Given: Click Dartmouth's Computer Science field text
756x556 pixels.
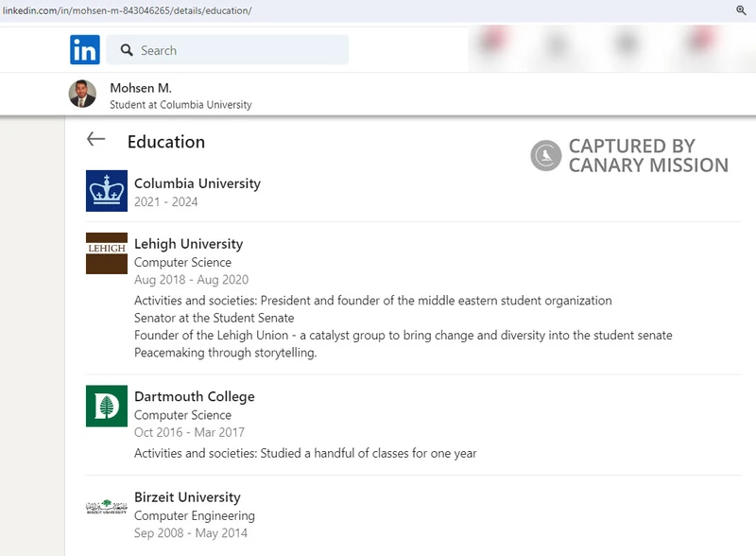Looking at the screenshot, I should point(182,415).
